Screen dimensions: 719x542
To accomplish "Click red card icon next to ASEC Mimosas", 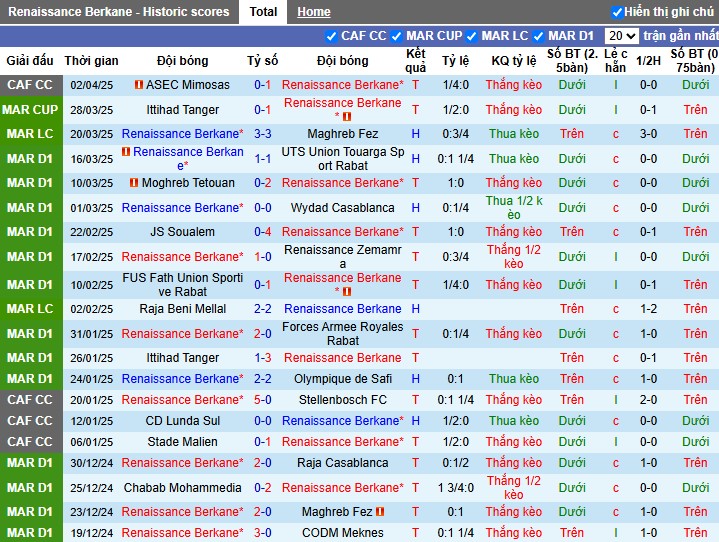I will pos(138,85).
